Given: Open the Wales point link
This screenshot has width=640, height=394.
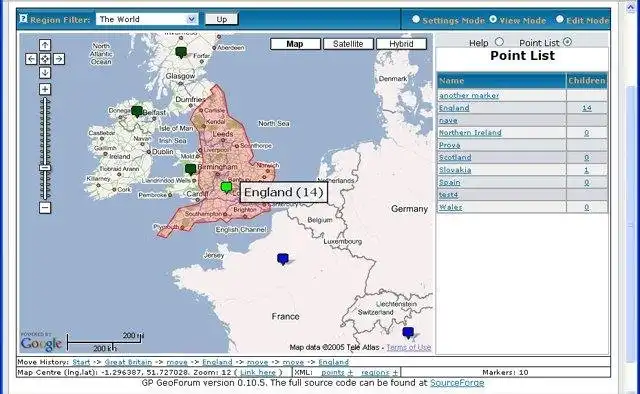Looking at the screenshot, I should [x=451, y=207].
